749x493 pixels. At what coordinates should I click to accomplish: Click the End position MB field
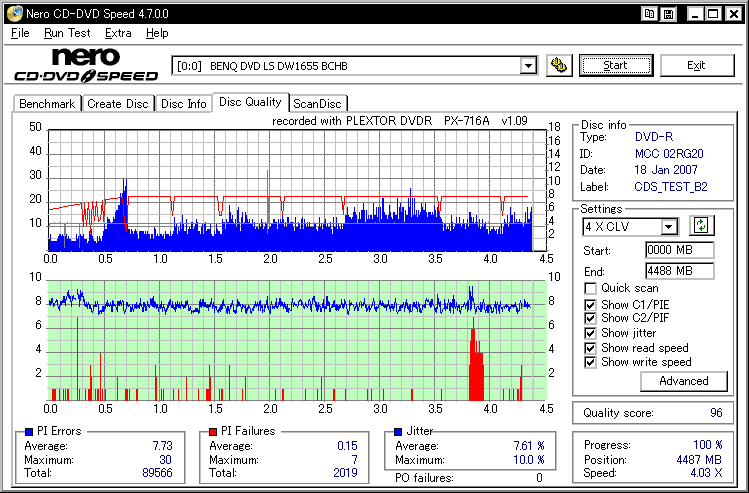tap(678, 271)
